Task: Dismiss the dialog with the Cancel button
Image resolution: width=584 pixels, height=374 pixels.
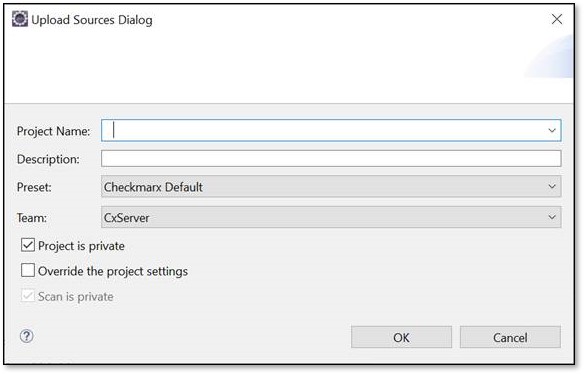Action: click(510, 337)
